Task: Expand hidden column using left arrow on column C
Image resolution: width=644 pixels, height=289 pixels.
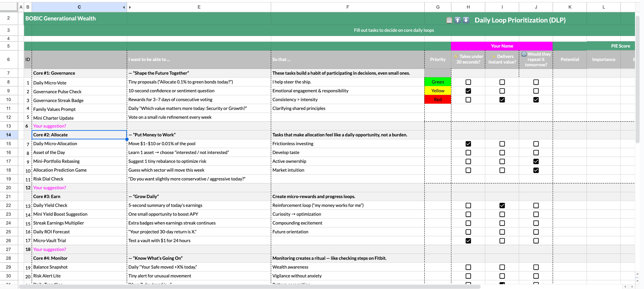Action: pos(124,7)
